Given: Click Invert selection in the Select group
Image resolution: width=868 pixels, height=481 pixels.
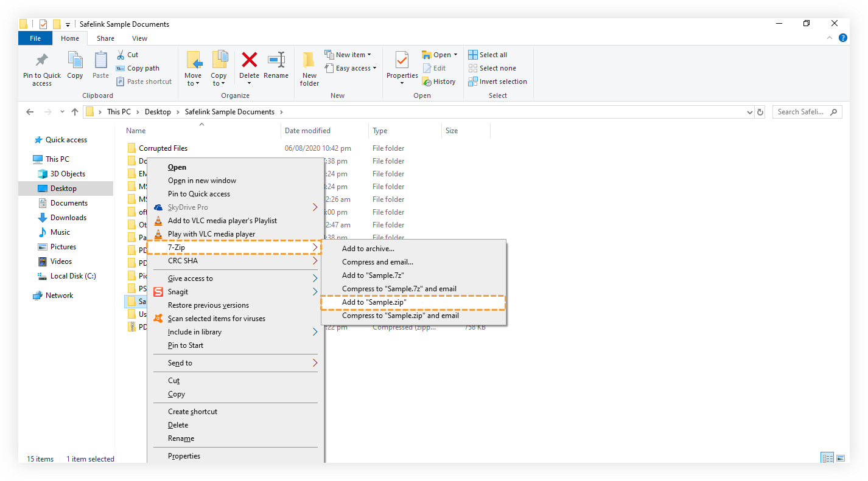Looking at the screenshot, I should (498, 81).
